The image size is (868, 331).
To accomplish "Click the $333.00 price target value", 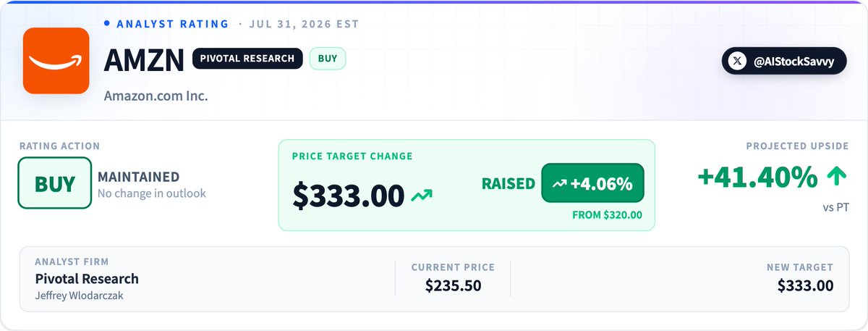I will coord(349,196).
